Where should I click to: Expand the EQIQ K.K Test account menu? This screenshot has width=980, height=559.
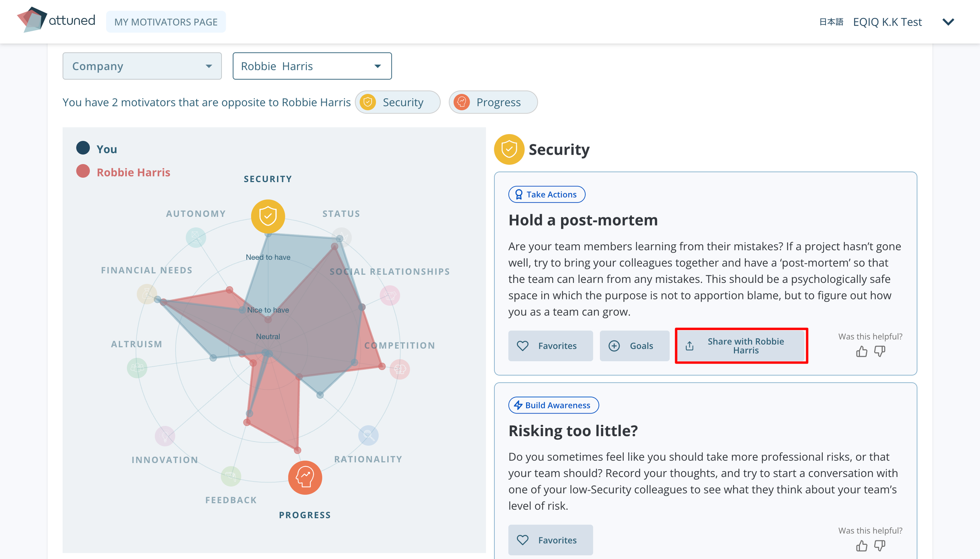[947, 22]
